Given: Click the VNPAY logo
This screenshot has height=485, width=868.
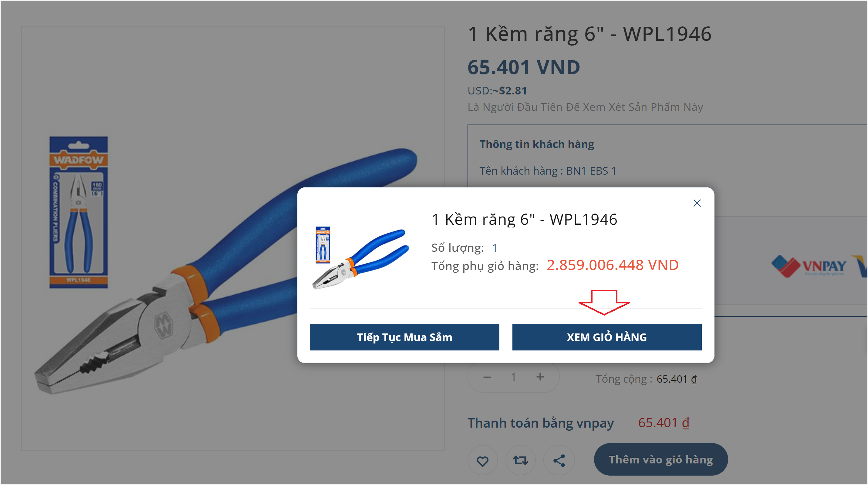Looking at the screenshot, I should pyautogui.click(x=809, y=266).
